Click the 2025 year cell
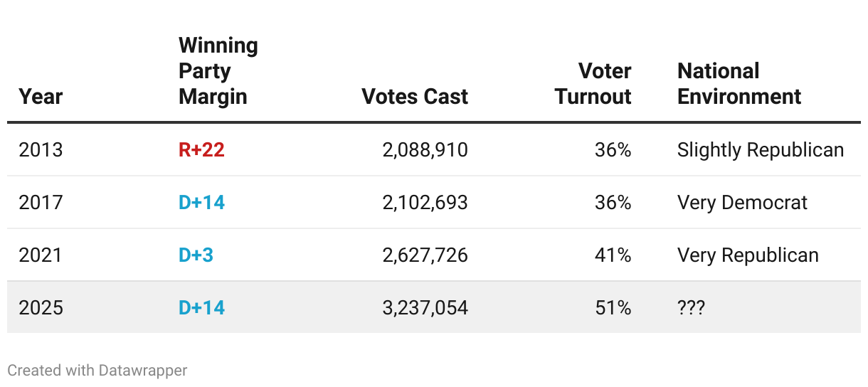Viewport: 868px width, 387px height. click(x=41, y=308)
